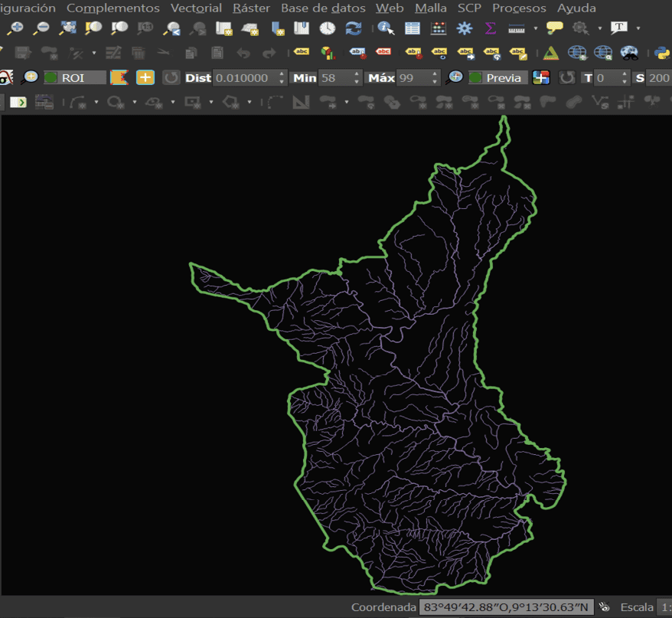This screenshot has width=672, height=618.
Task: Click the SCP create ROI plus icon
Action: 145,77
